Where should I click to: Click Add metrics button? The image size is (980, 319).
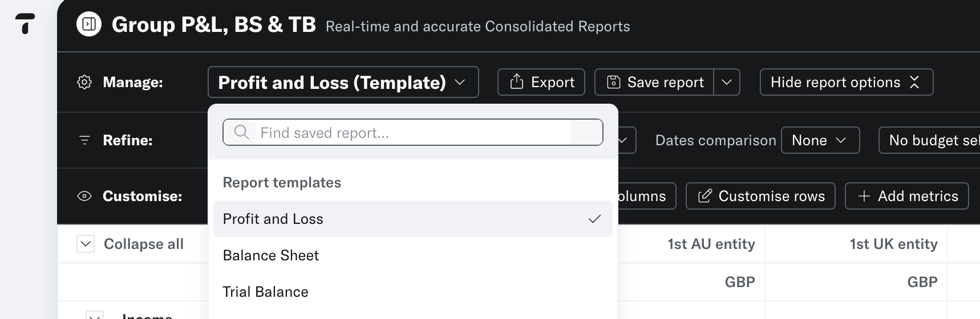click(906, 197)
